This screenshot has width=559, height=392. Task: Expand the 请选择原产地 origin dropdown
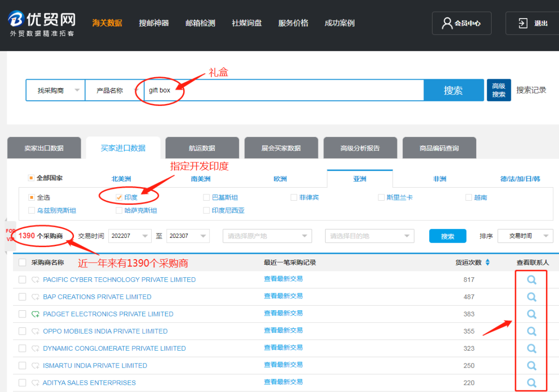267,236
